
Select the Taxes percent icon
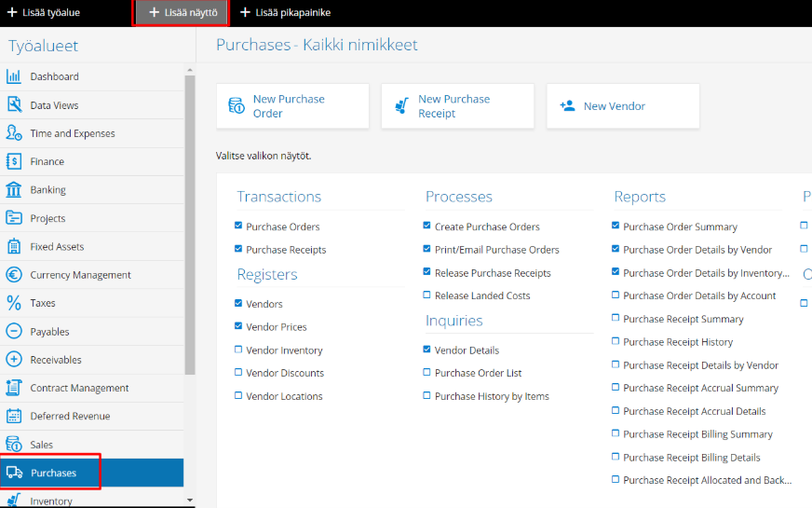(x=13, y=303)
